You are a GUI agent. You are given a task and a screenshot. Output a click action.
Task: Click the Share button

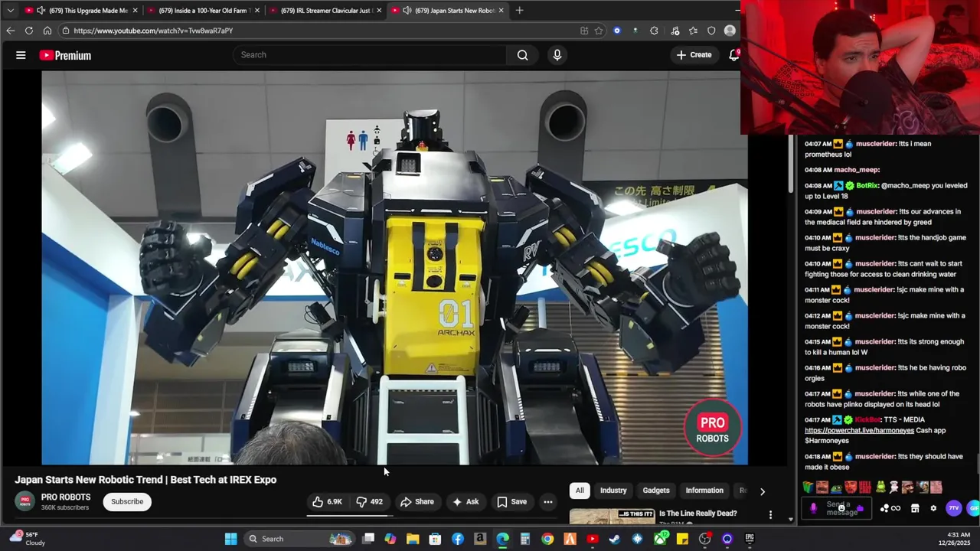(417, 502)
